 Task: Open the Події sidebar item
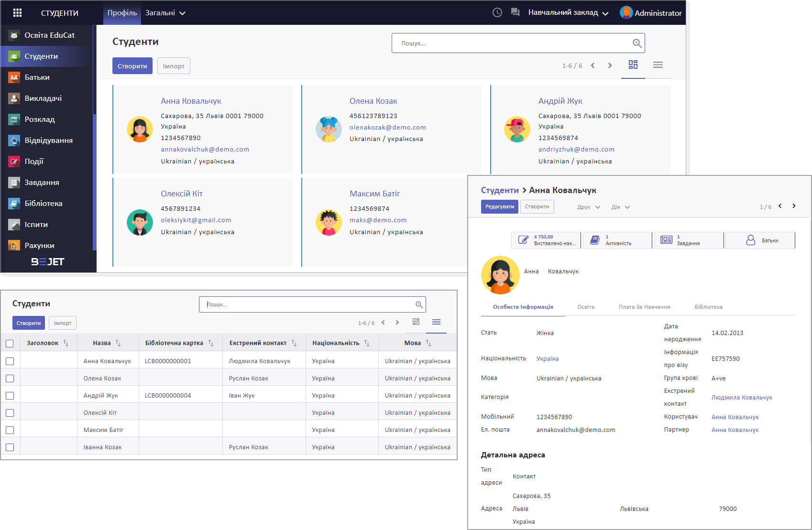[x=47, y=162]
